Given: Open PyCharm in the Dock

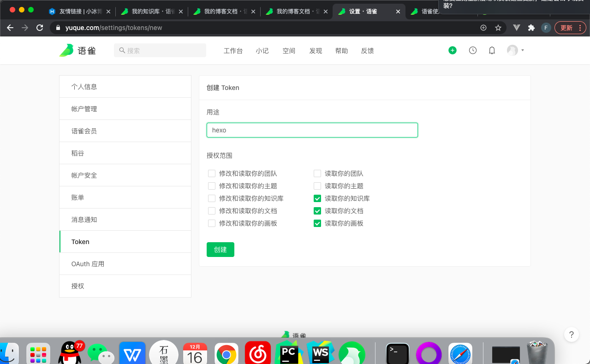Looking at the screenshot, I should point(289,353).
